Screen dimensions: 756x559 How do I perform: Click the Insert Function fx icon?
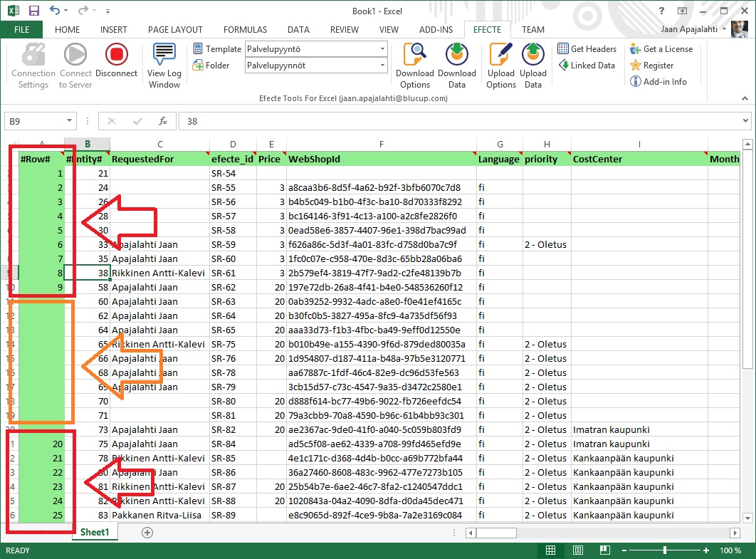pyautogui.click(x=163, y=121)
